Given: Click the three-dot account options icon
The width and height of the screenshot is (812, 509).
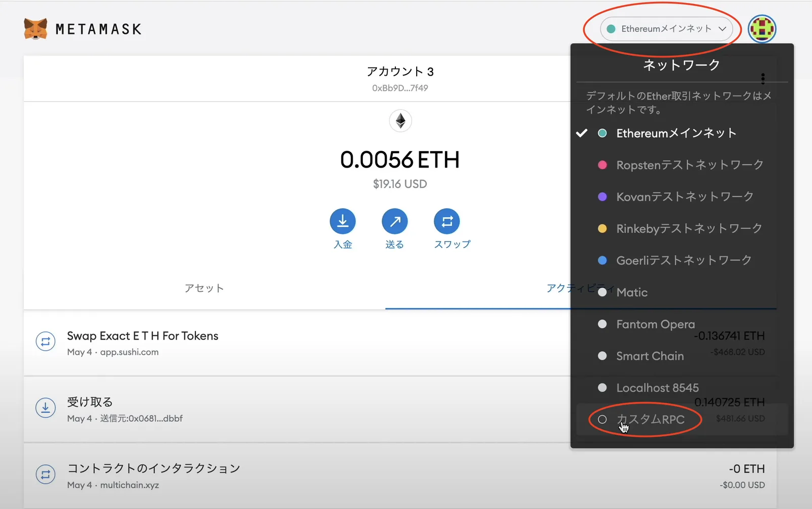Looking at the screenshot, I should (x=763, y=78).
